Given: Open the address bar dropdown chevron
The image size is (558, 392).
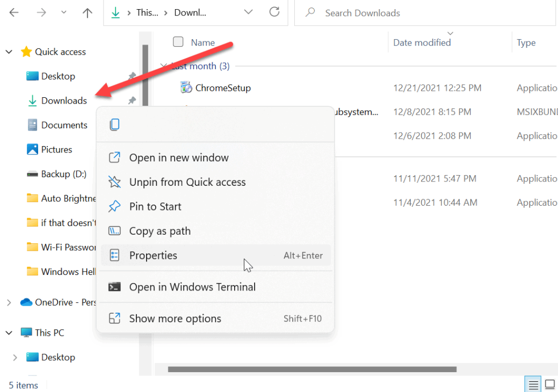Looking at the screenshot, I should click(x=249, y=12).
